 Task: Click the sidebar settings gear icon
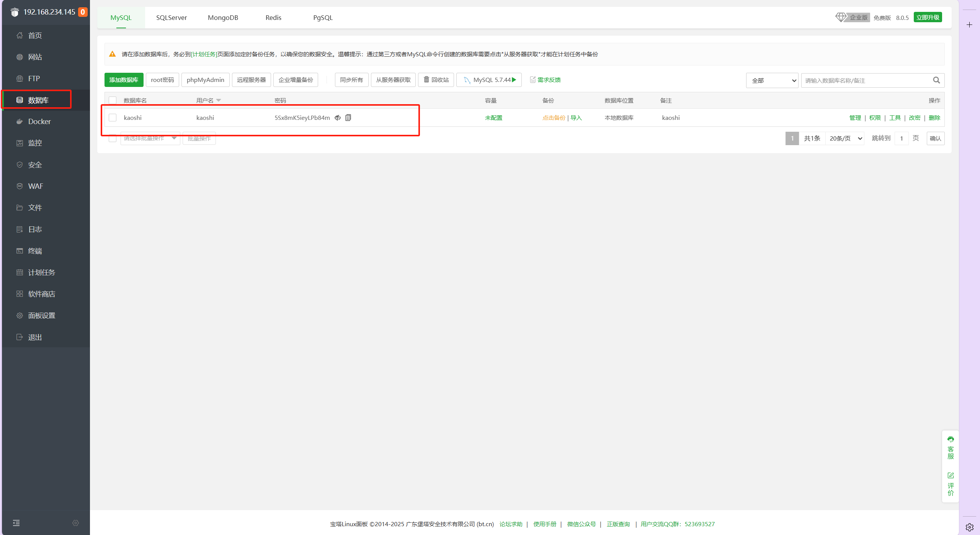75,523
